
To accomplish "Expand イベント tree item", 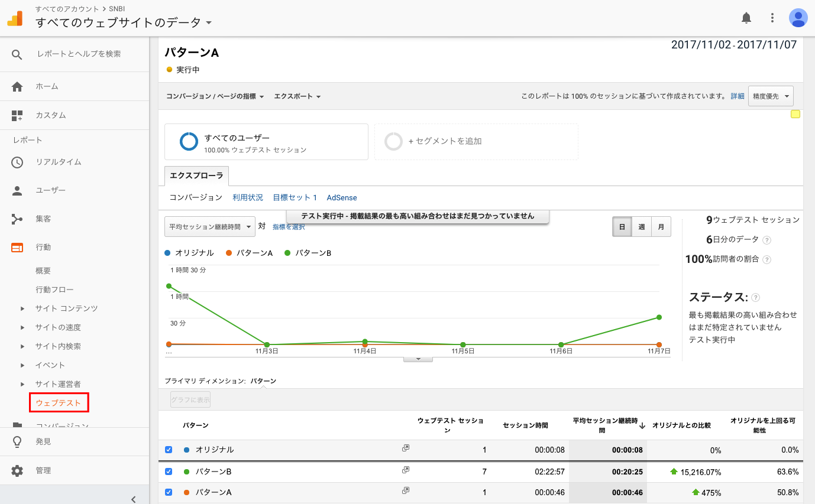I will click(x=22, y=365).
